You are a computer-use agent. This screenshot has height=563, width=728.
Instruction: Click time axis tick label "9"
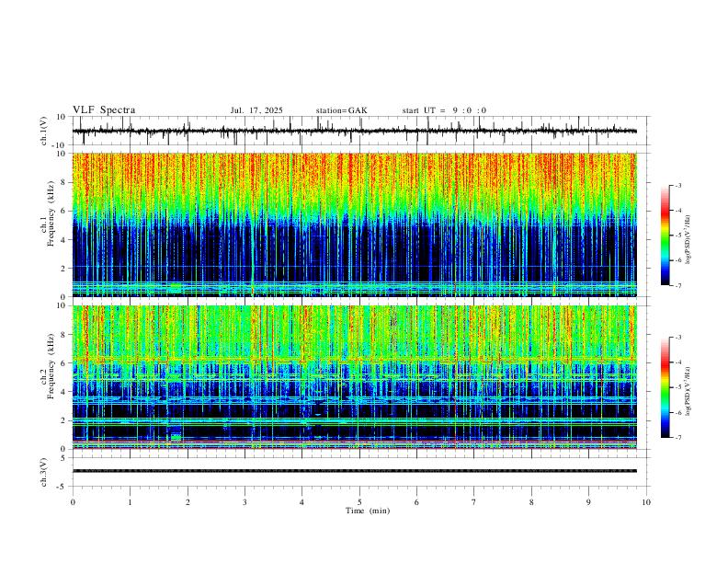tap(588, 502)
